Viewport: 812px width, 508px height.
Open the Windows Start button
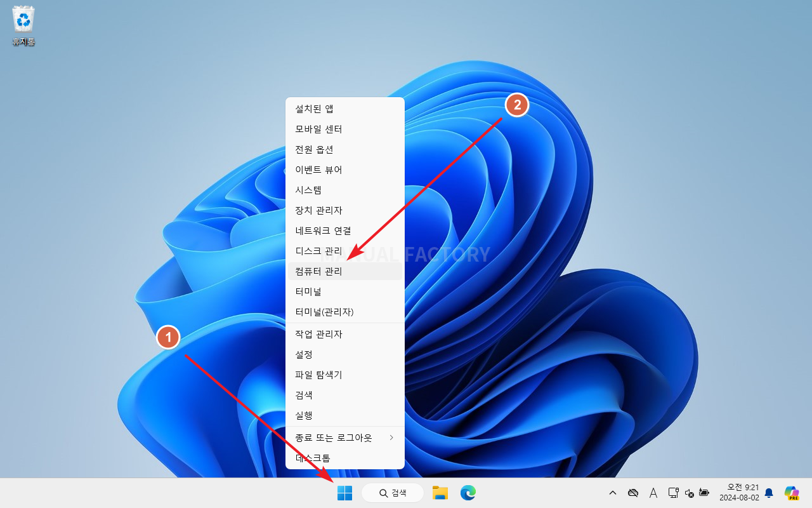pos(344,493)
